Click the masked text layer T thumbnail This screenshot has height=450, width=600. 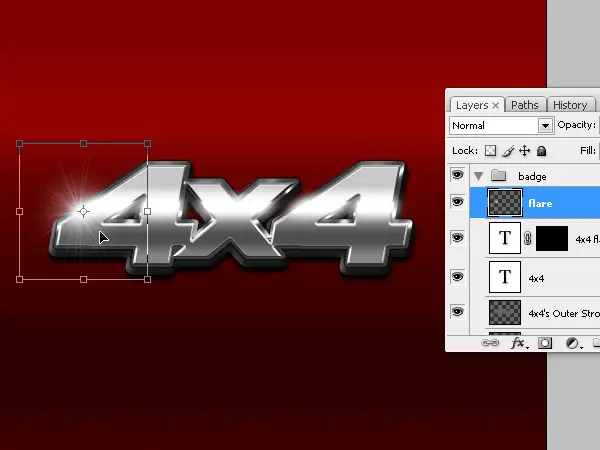point(505,238)
